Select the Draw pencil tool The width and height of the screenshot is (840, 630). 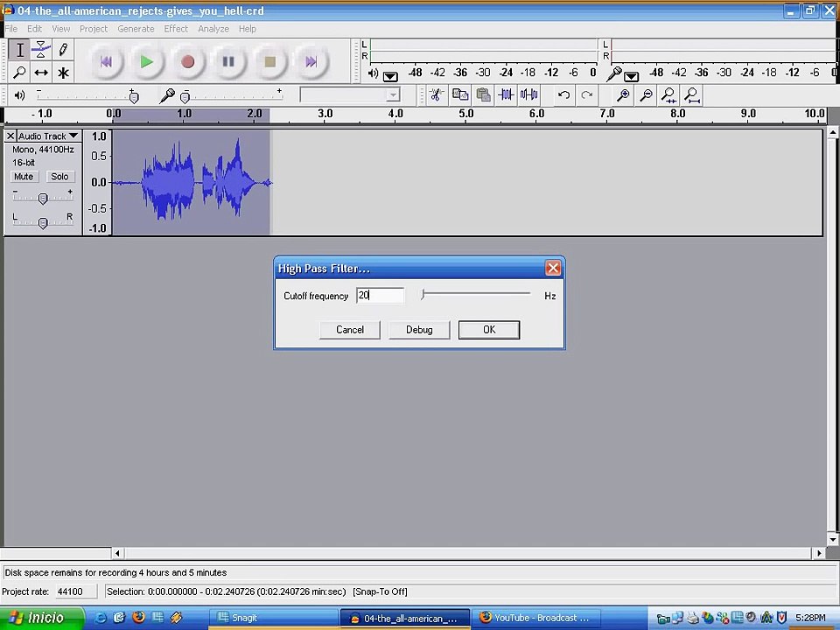63,50
